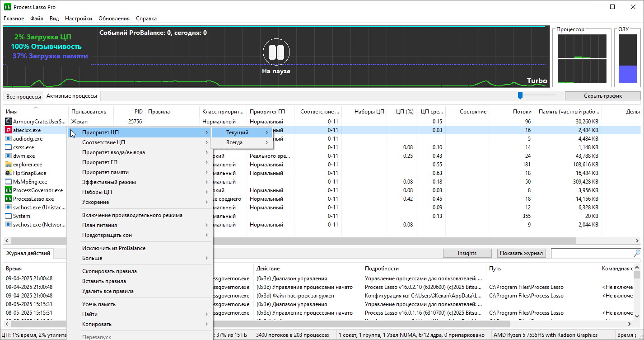Select the atieclxx.exe AMD process icon
644x340 pixels.
9,130
